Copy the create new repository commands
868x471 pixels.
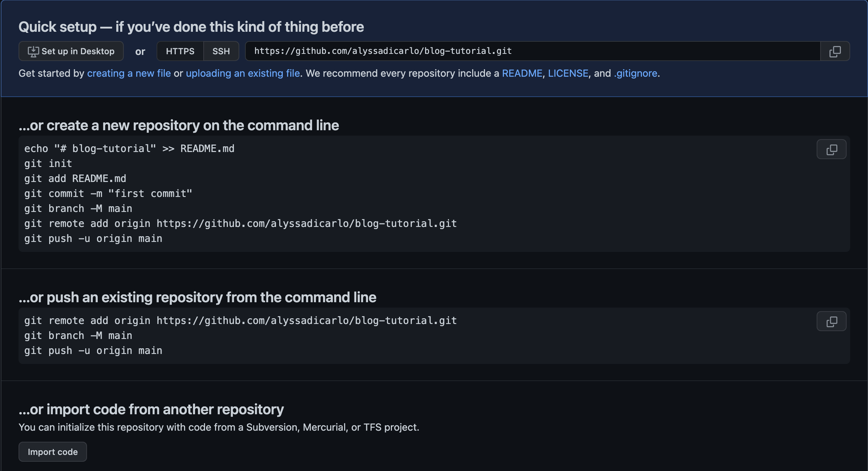coord(831,150)
